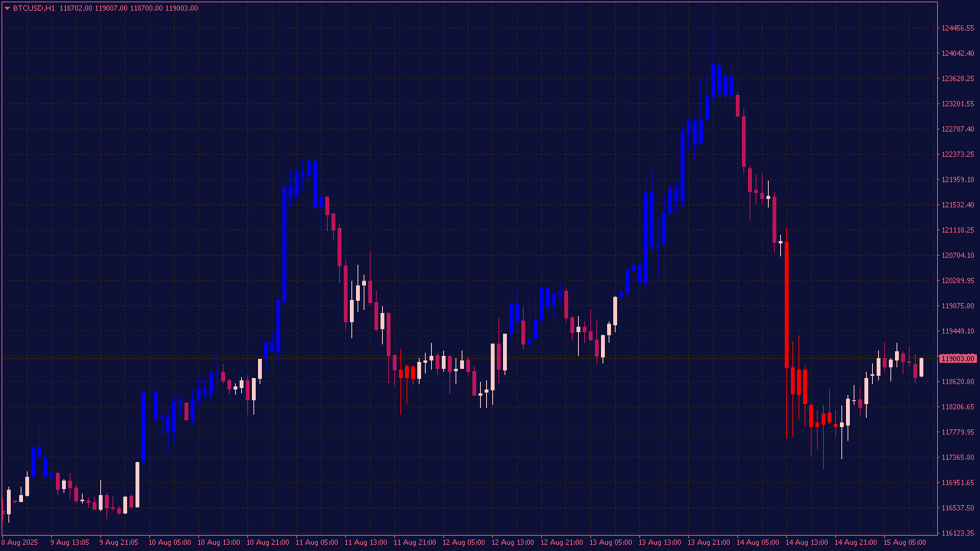Click the 121959.10 price axis label
Viewport: 980px width, 551px height.
click(958, 180)
